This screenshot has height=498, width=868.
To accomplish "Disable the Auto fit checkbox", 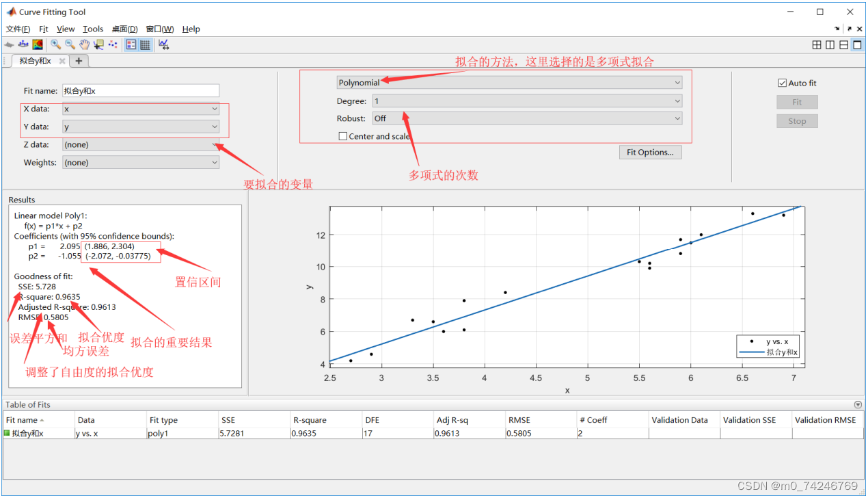I will tap(781, 83).
